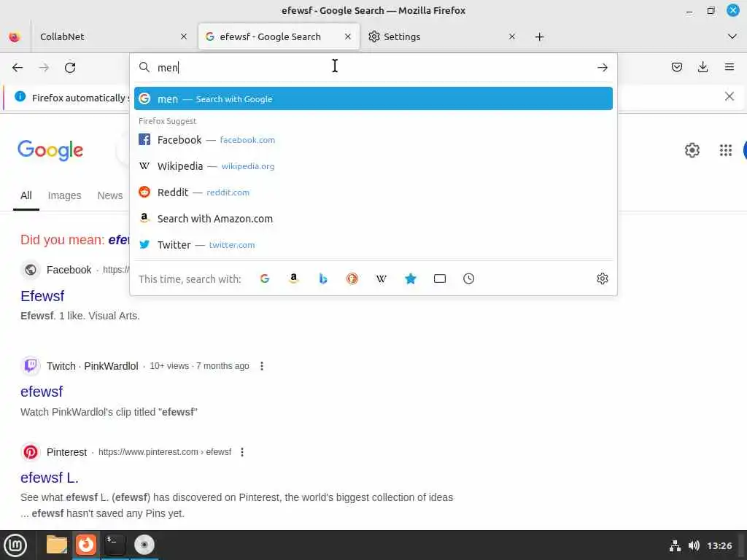
Task: Open the Files folder in taskbar
Action: 57,545
